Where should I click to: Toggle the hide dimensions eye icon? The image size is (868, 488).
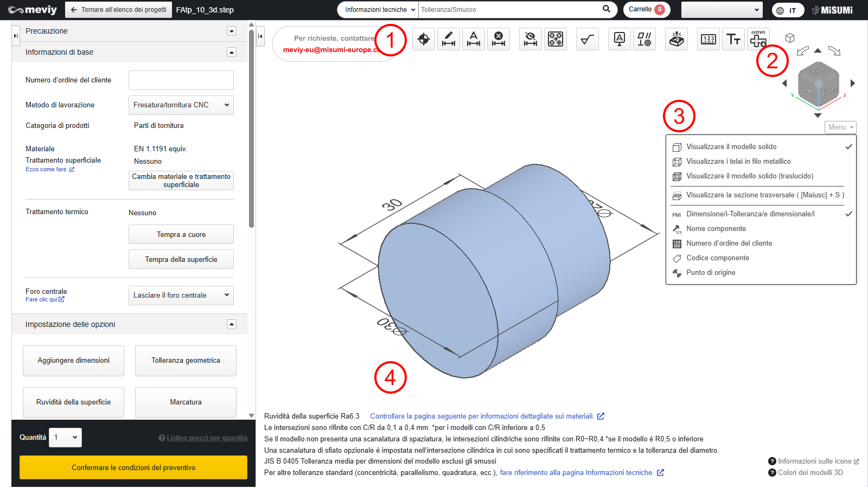(531, 39)
